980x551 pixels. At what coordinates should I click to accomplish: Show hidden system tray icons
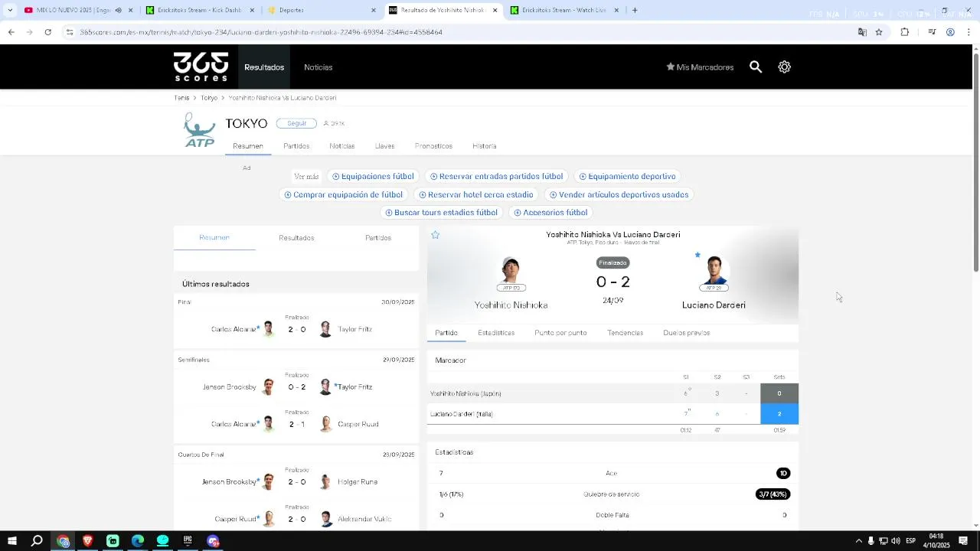point(858,541)
